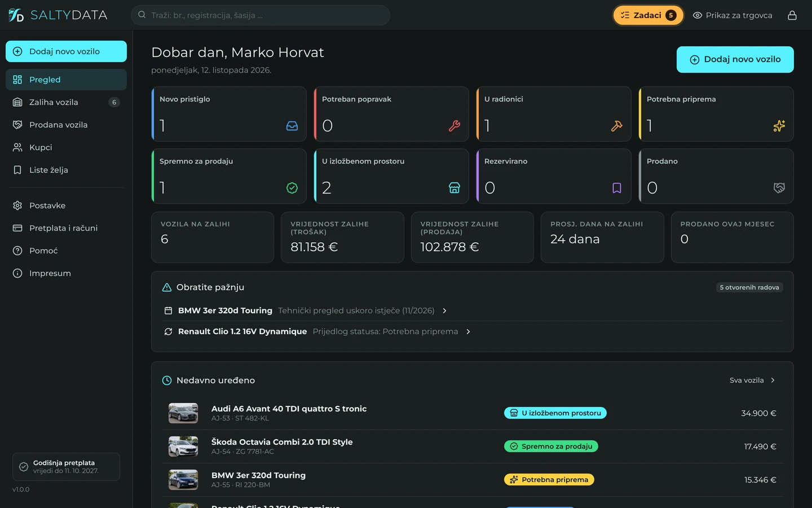Image resolution: width=812 pixels, height=508 pixels.
Task: Click the Potrebna priprema yellow status pill
Action: [549, 480]
